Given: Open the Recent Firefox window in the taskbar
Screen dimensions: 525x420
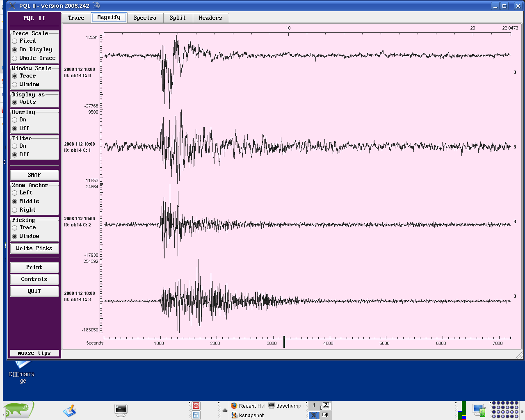Looking at the screenshot, I should tap(248, 406).
